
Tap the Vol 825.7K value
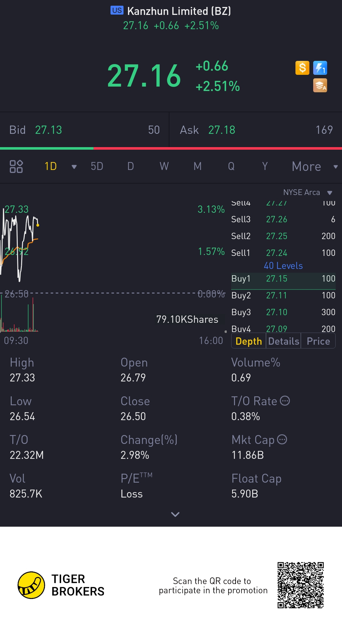click(x=26, y=494)
